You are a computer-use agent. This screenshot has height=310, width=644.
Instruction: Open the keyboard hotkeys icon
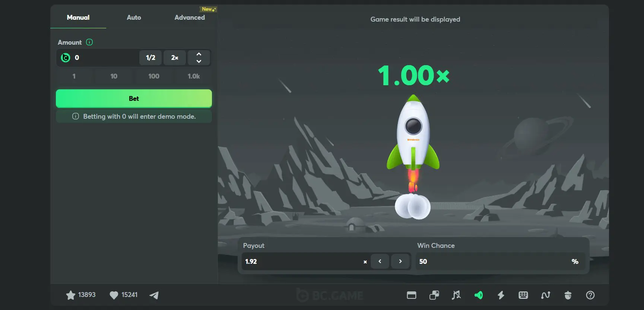pyautogui.click(x=523, y=295)
